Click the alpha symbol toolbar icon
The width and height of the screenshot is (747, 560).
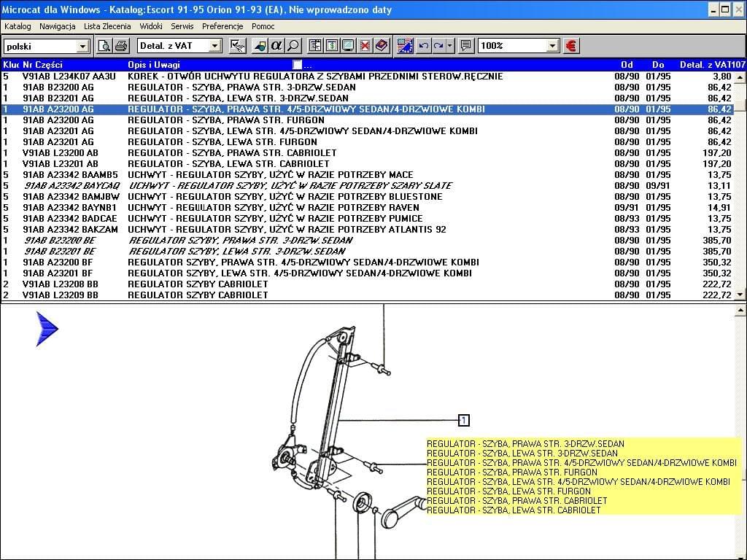[x=276, y=46]
